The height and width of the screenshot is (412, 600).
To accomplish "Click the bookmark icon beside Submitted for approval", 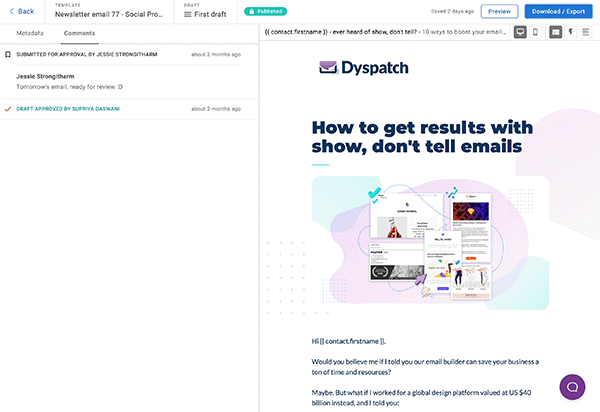I will [8, 54].
